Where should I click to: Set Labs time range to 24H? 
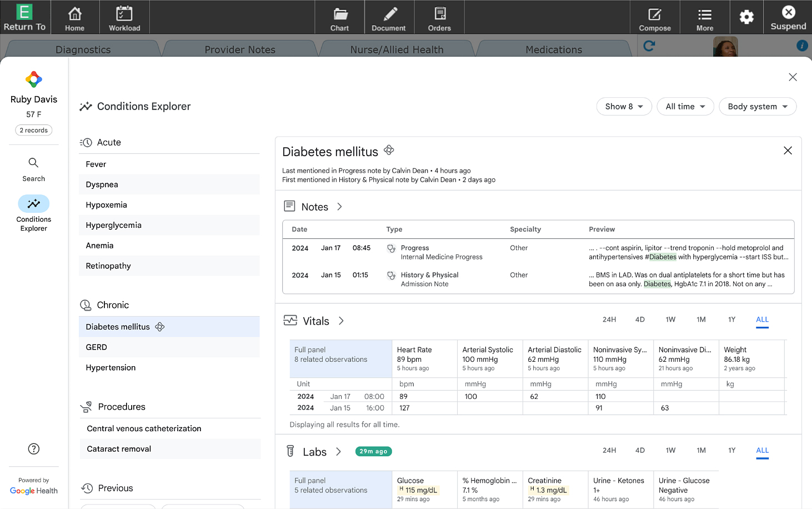tap(609, 451)
